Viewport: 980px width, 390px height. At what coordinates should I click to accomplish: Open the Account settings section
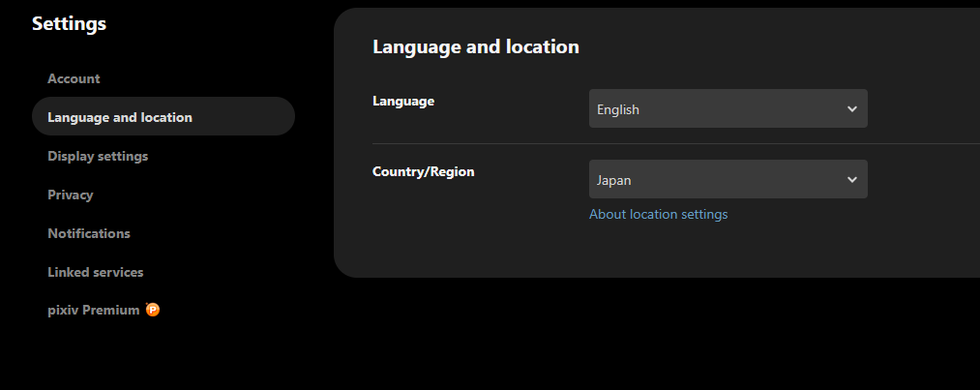[74, 78]
